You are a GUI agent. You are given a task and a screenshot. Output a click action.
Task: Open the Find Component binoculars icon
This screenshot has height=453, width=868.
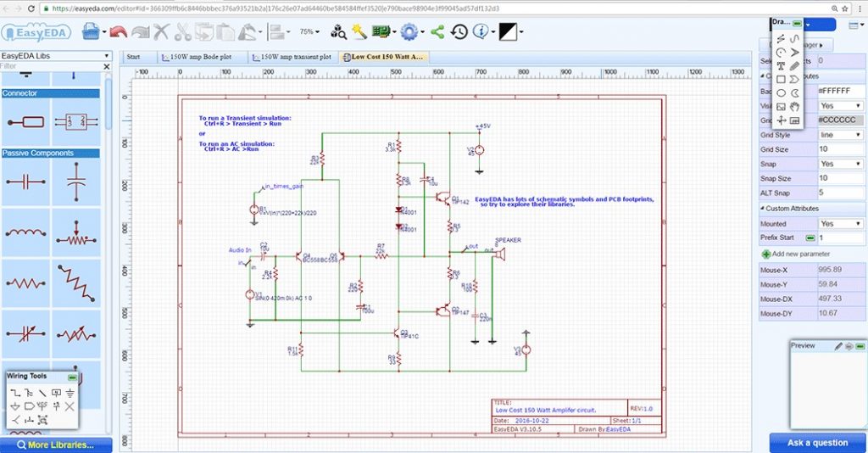(x=338, y=32)
